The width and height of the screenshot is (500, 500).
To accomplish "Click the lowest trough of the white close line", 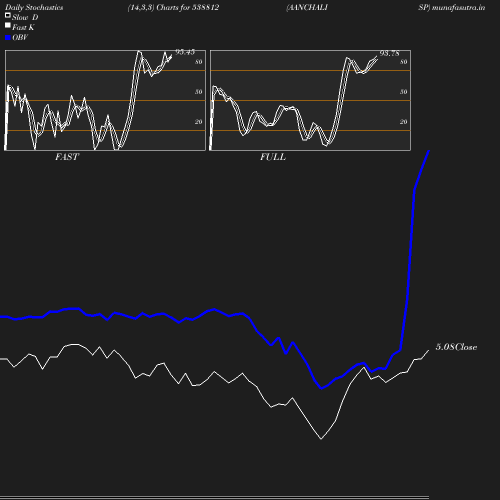I will tap(321, 439).
